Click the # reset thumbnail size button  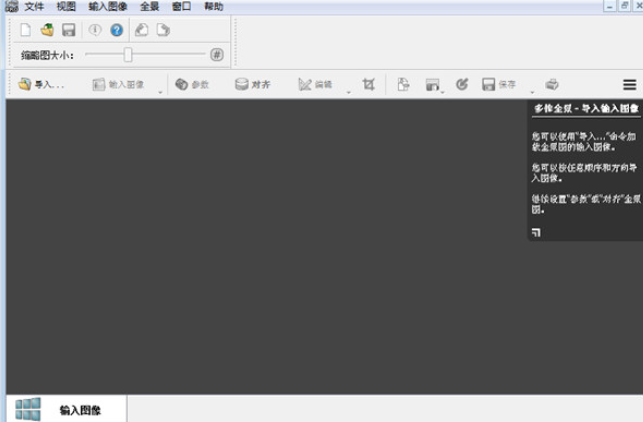217,55
